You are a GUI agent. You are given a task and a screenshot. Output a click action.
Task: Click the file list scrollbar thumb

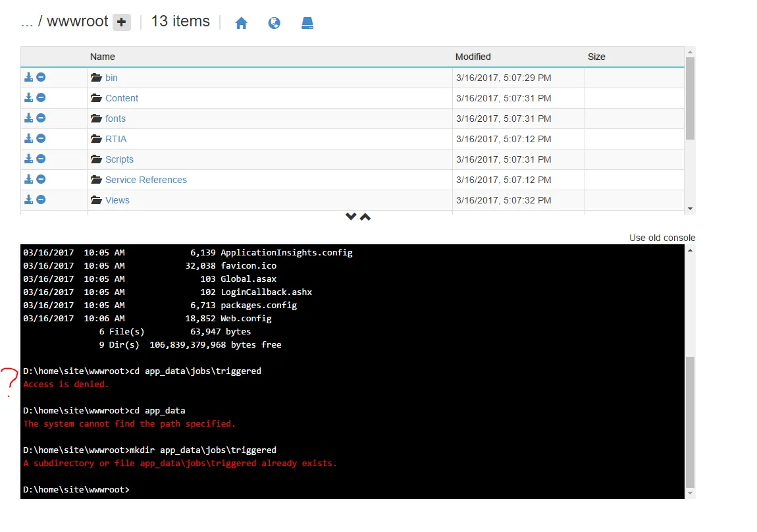[x=690, y=99]
